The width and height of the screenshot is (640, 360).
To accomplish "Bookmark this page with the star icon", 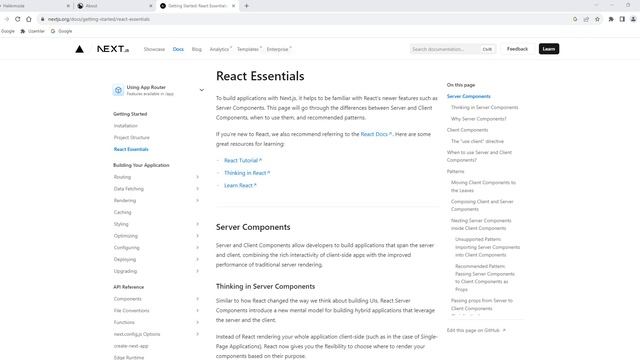I will (598, 19).
